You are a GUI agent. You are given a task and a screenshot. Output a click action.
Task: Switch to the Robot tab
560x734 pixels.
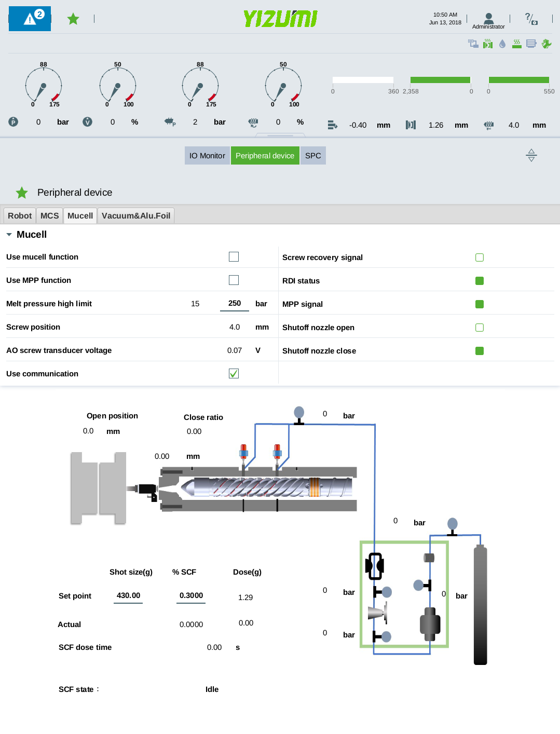[20, 216]
